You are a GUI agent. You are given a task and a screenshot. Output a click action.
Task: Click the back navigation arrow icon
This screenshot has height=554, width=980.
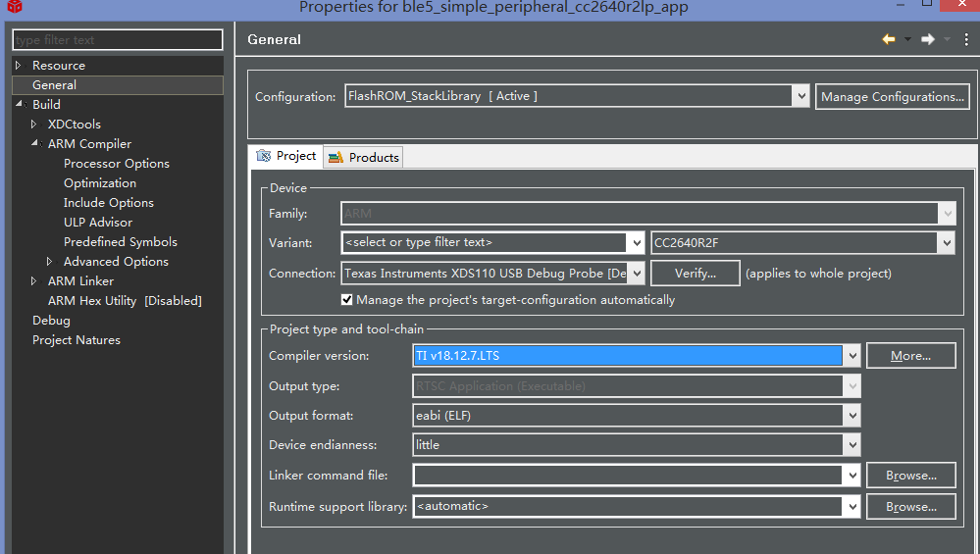(888, 39)
